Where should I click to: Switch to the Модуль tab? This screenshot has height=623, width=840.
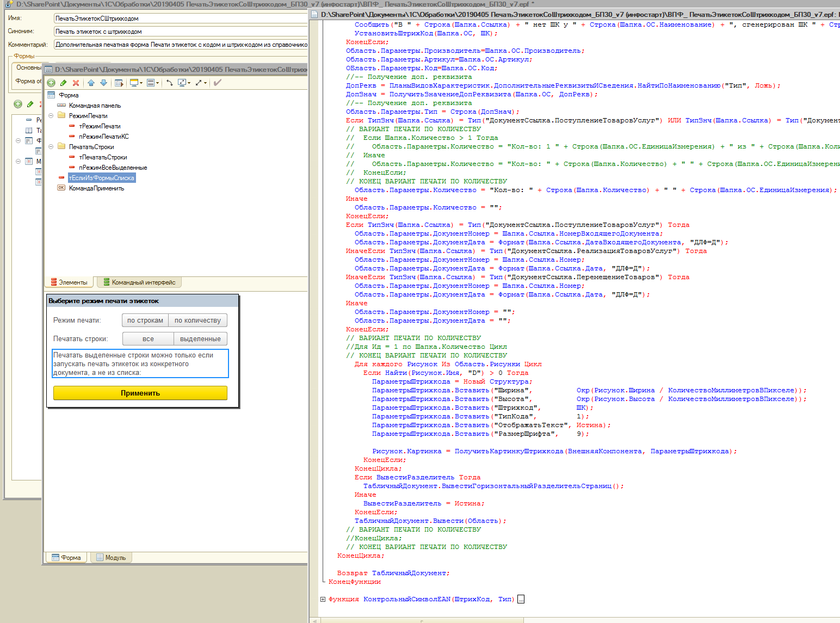111,558
